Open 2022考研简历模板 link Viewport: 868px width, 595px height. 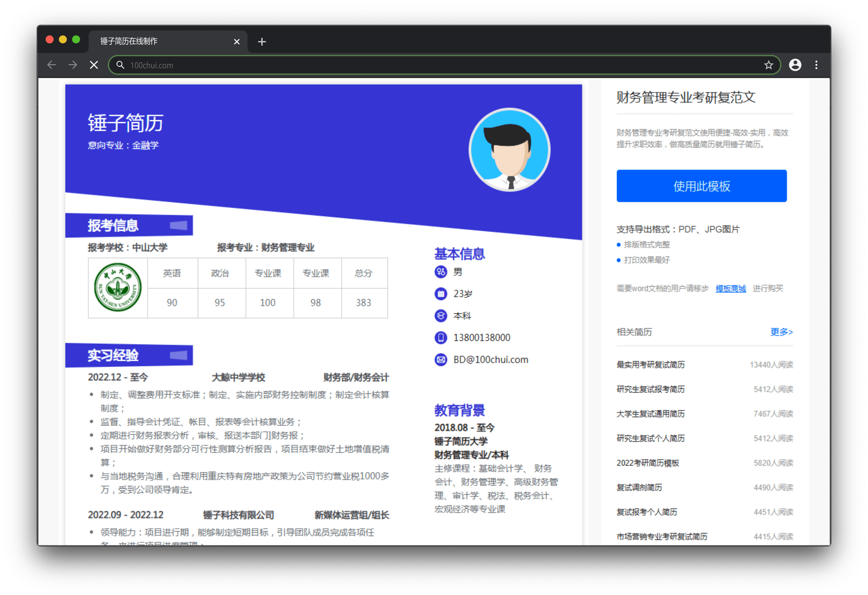pos(648,463)
